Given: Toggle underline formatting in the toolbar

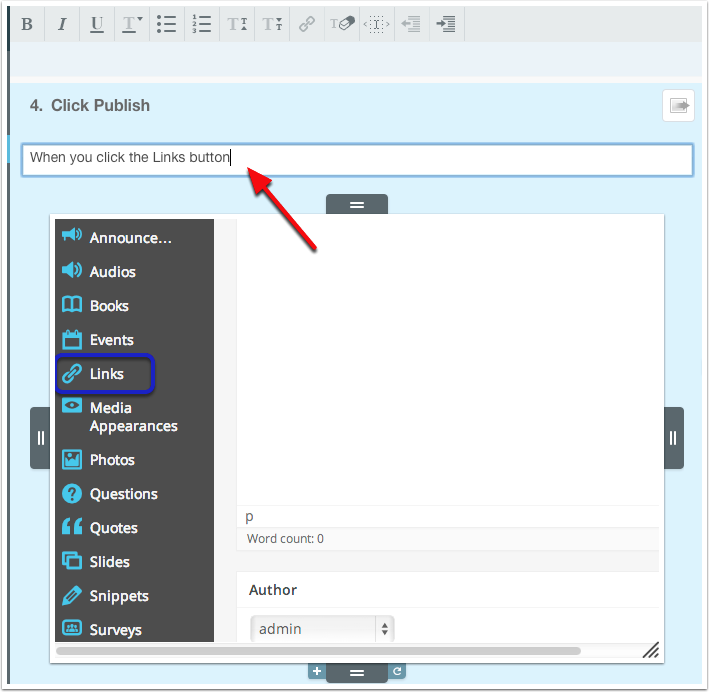Looking at the screenshot, I should click(x=96, y=25).
